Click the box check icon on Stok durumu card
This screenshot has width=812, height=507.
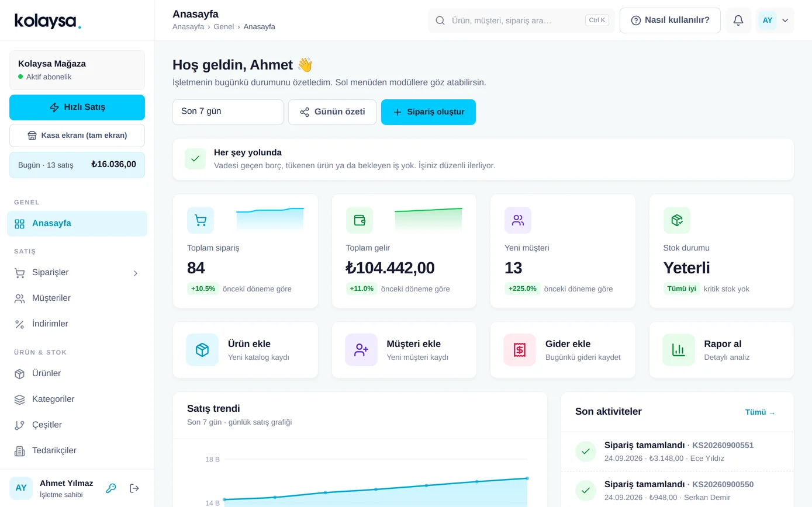point(677,220)
